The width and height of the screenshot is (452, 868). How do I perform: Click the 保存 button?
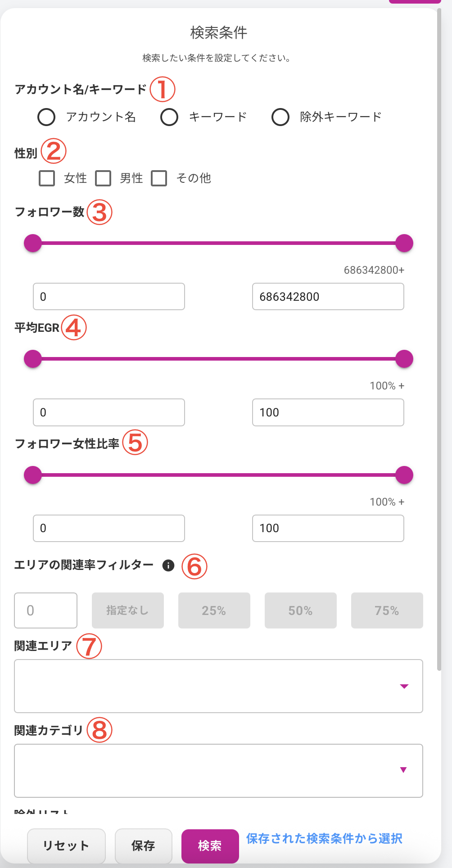point(143,846)
